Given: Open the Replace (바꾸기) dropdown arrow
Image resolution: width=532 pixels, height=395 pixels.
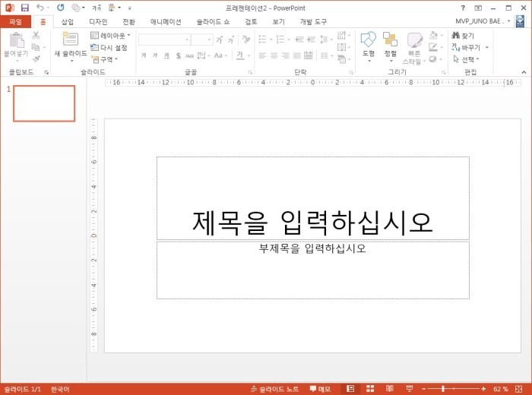Looking at the screenshot, I should coord(487,47).
